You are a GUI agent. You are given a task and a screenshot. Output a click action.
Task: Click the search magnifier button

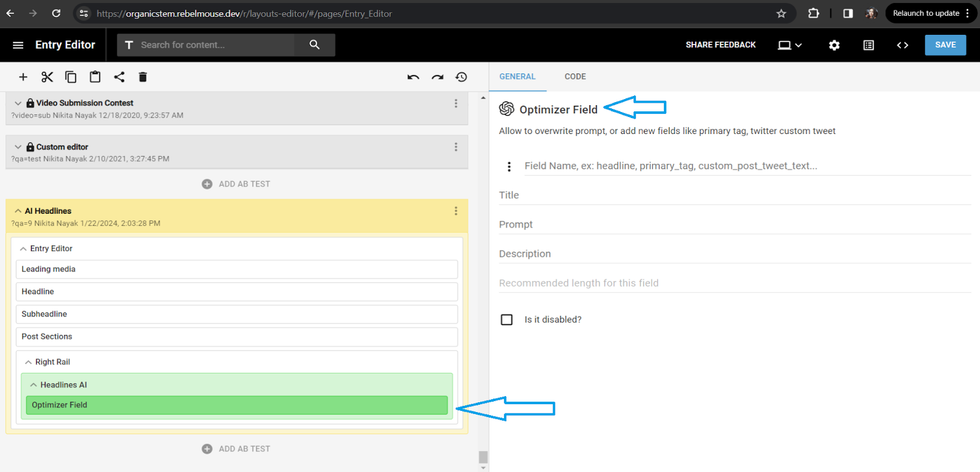pyautogui.click(x=314, y=45)
